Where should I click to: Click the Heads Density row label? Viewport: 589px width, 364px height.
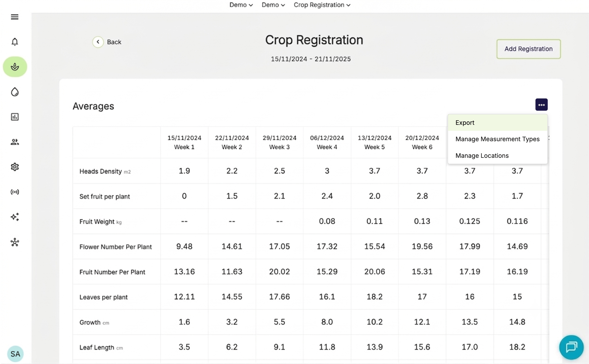pos(105,171)
